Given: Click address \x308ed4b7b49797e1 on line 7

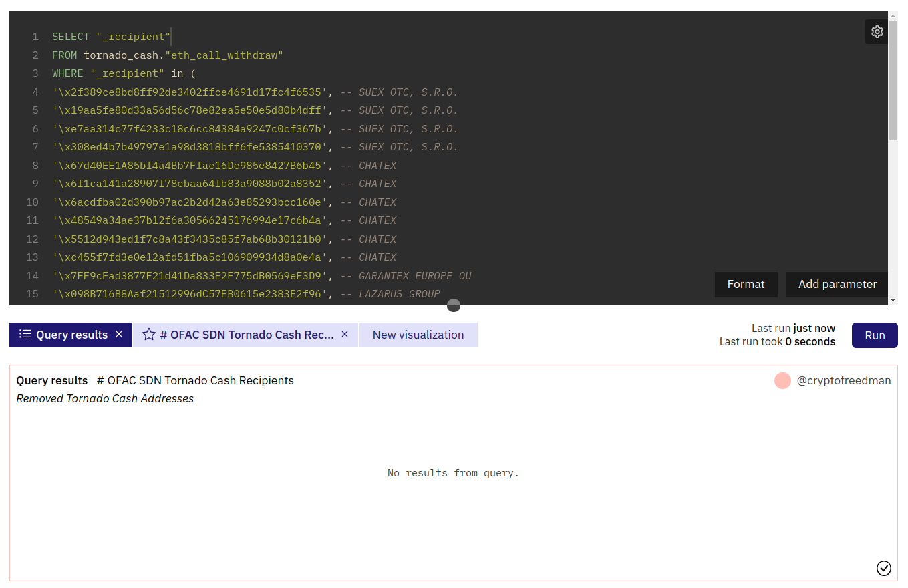Looking at the screenshot, I should point(190,147).
